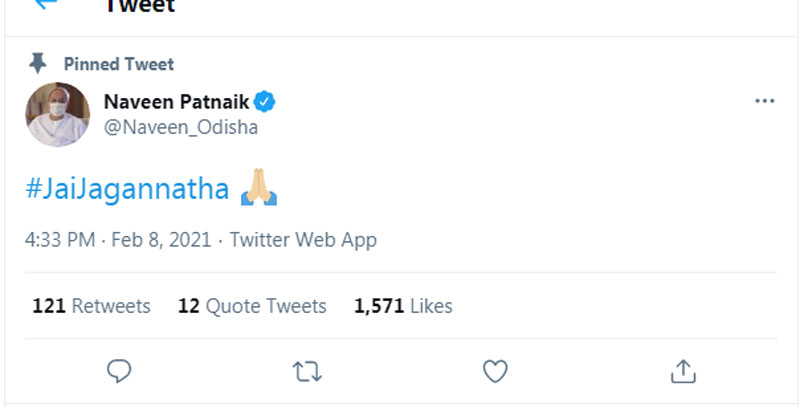This screenshot has width=800, height=407.
Task: Like the tweet with the heart icon
Action: pyautogui.click(x=495, y=372)
